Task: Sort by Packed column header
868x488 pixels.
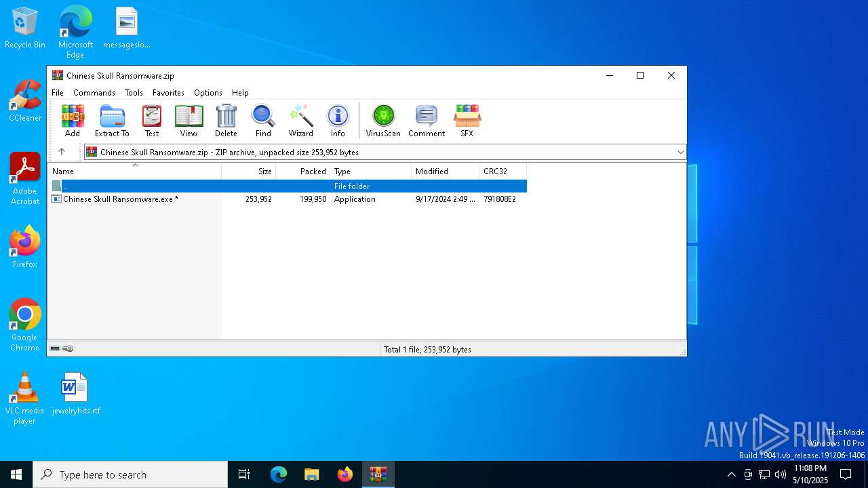Action: 303,171
